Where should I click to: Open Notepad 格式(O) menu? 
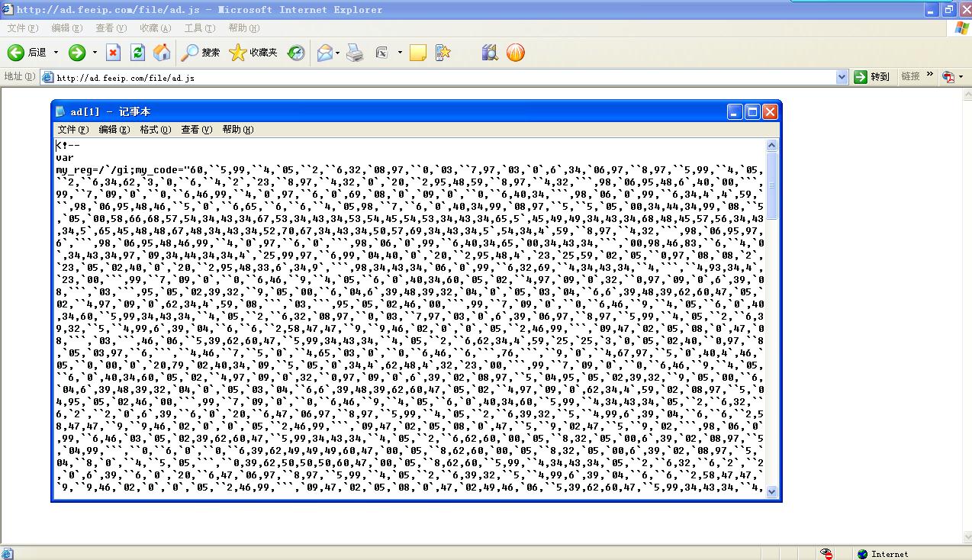[x=156, y=130]
